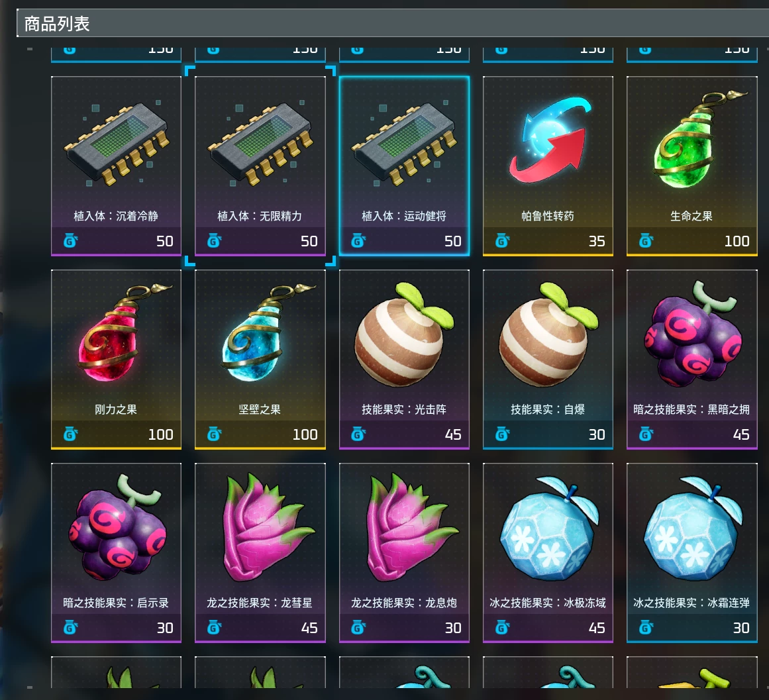Select the 暗之技能果实：黑暗之拥 purple berry
This screenshot has width=769, height=700.
click(692, 360)
